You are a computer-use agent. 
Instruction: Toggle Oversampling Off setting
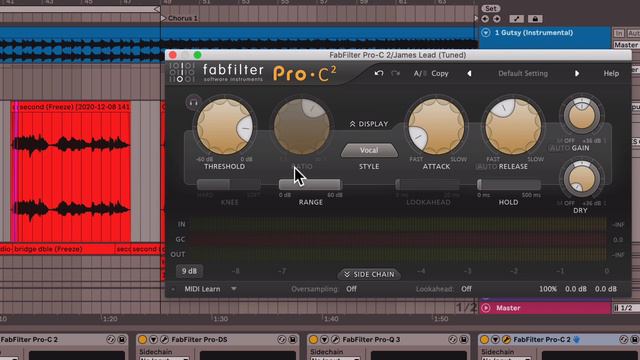coord(351,289)
